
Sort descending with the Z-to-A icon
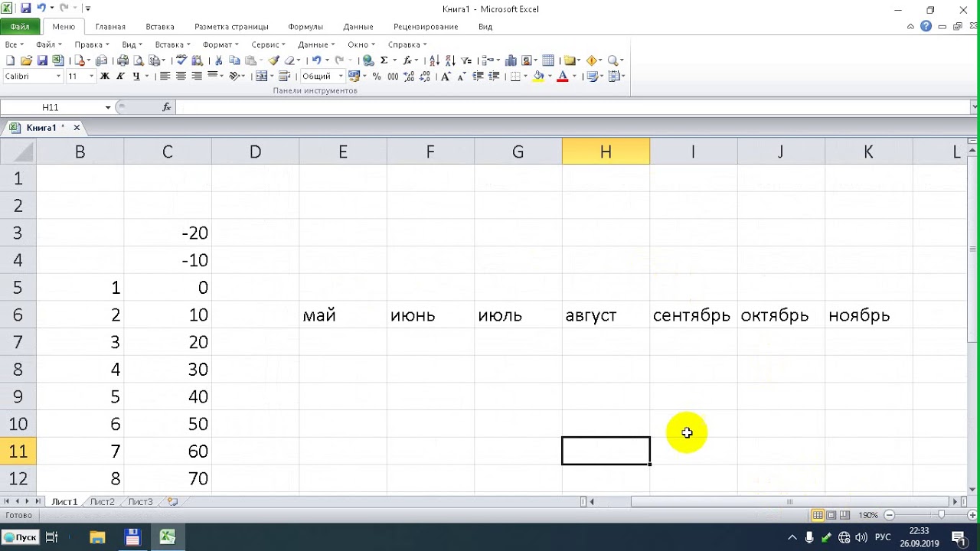click(x=451, y=60)
